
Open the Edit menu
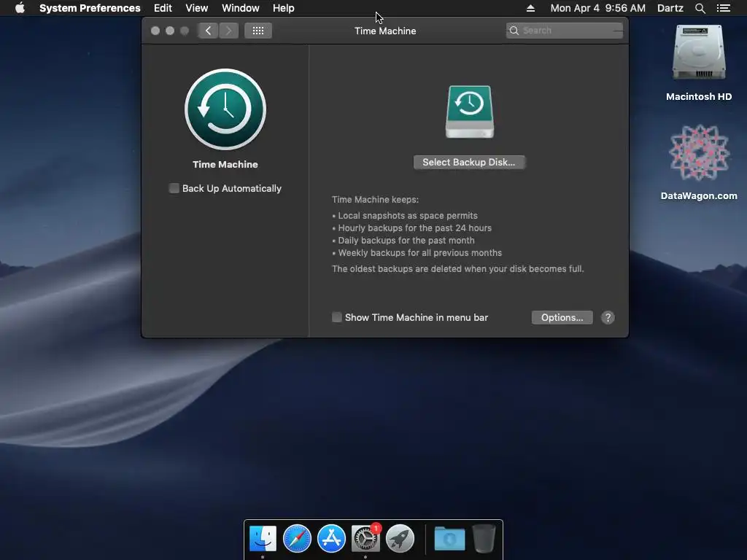(163, 8)
